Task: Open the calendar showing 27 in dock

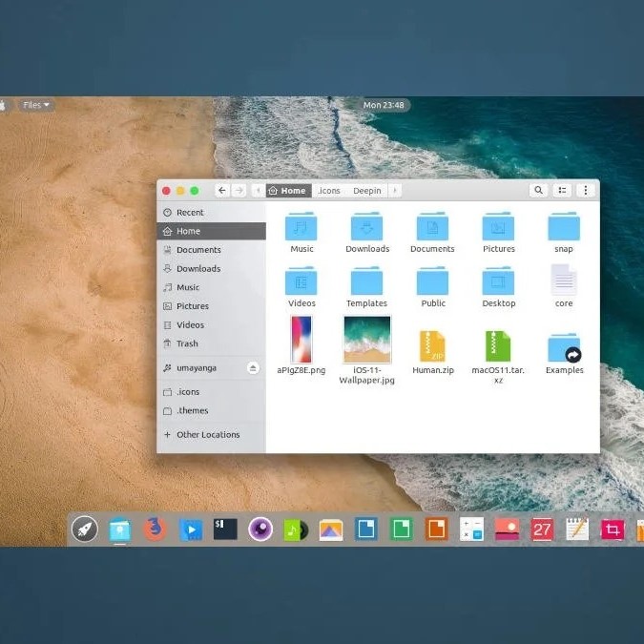Action: pos(542,530)
